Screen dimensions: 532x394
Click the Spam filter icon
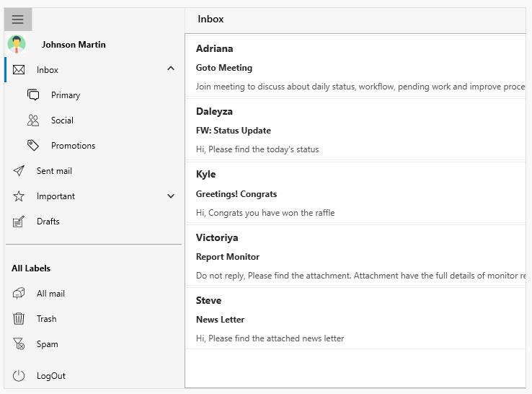tap(19, 343)
